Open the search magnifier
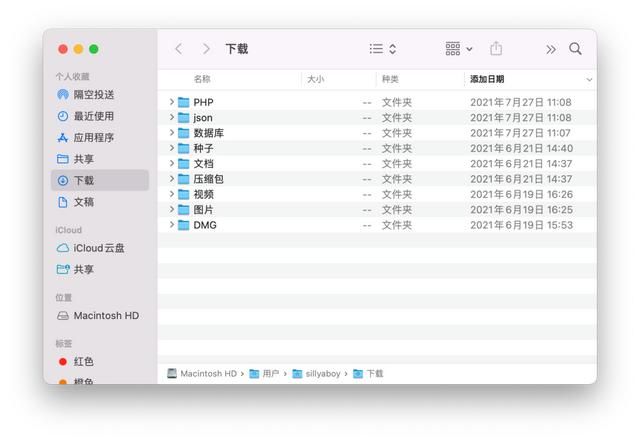The width and height of the screenshot is (640, 441). pyautogui.click(x=576, y=49)
